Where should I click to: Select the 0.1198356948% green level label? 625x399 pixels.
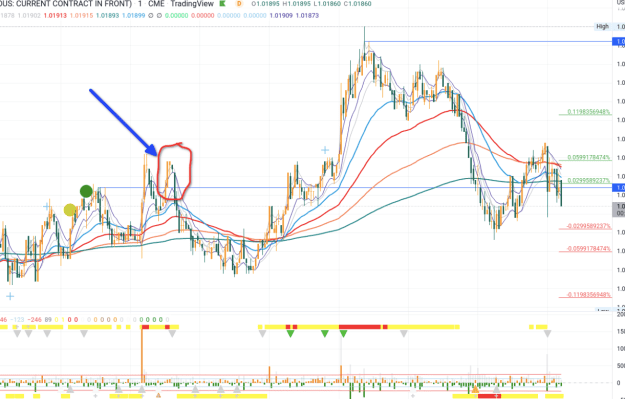(589, 112)
